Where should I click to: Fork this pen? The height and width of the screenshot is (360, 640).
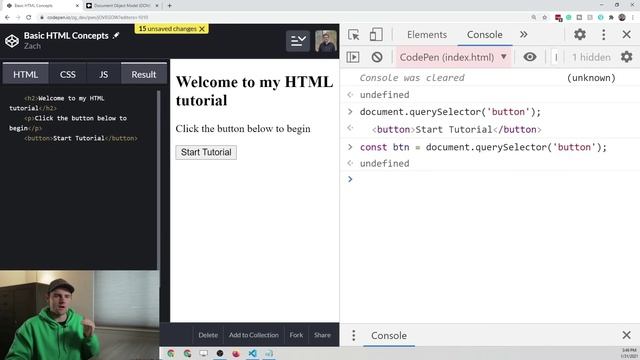[x=296, y=335]
